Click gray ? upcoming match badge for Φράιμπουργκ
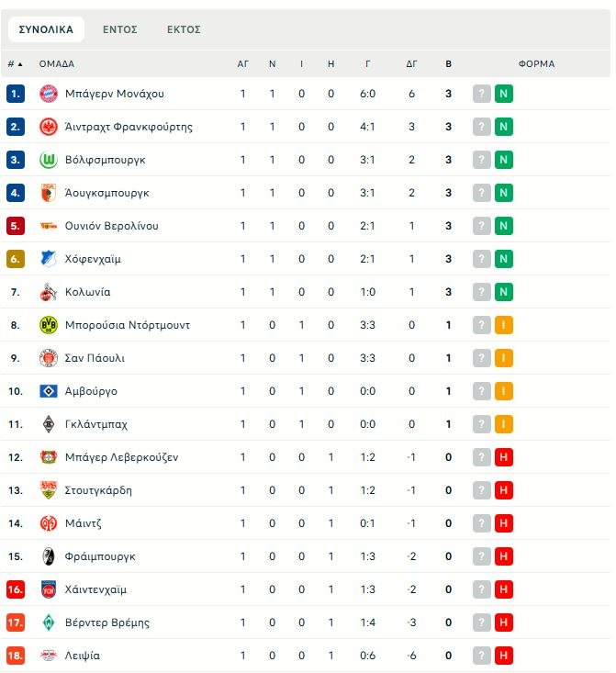Viewport: 616px width, 673px height. (x=482, y=556)
